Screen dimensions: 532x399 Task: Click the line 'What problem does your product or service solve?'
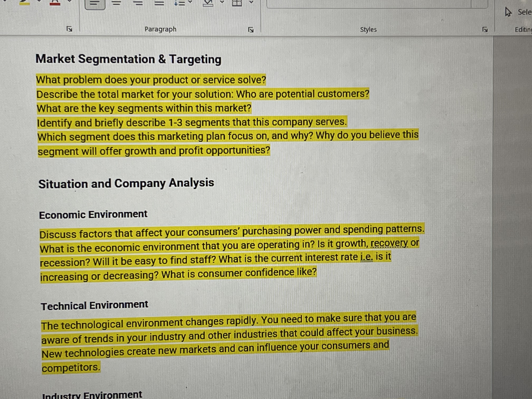coord(151,80)
